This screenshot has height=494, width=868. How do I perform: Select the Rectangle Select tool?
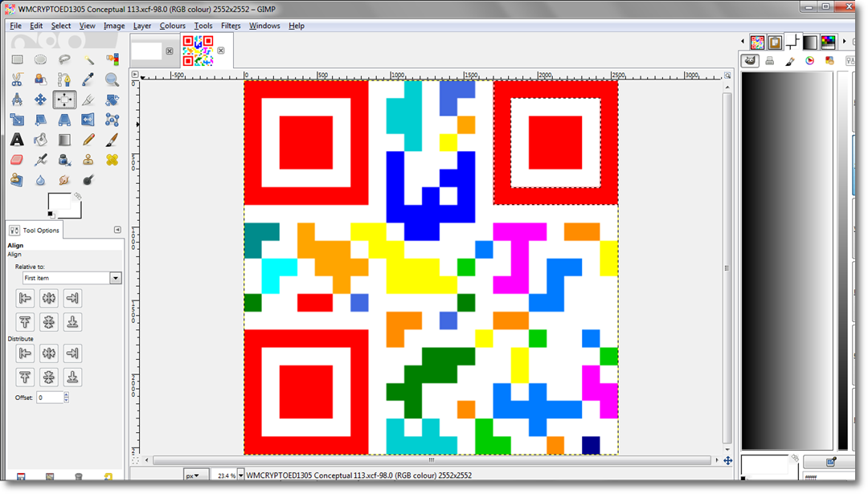(x=17, y=59)
